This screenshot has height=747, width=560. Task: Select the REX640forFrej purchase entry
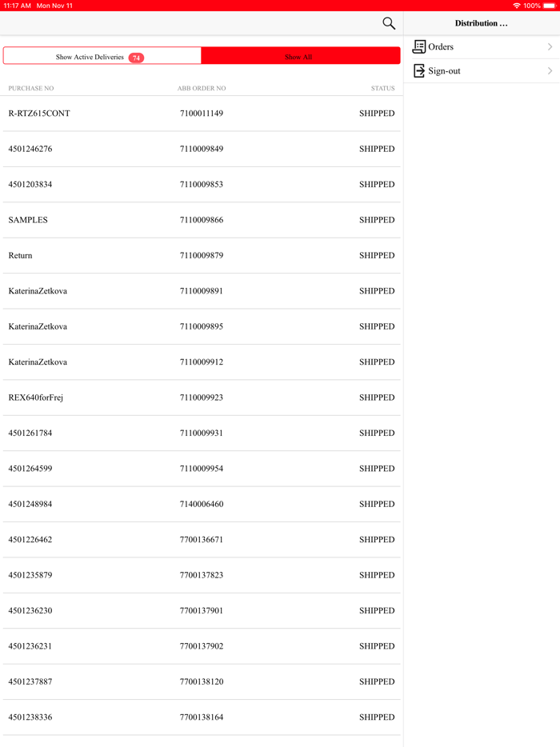pos(35,397)
